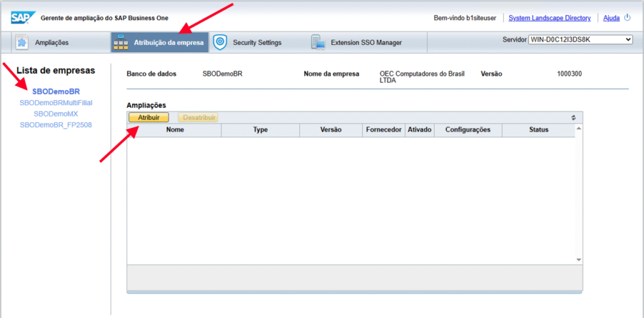
Task: Open the Ajuda help link
Action: (611, 18)
